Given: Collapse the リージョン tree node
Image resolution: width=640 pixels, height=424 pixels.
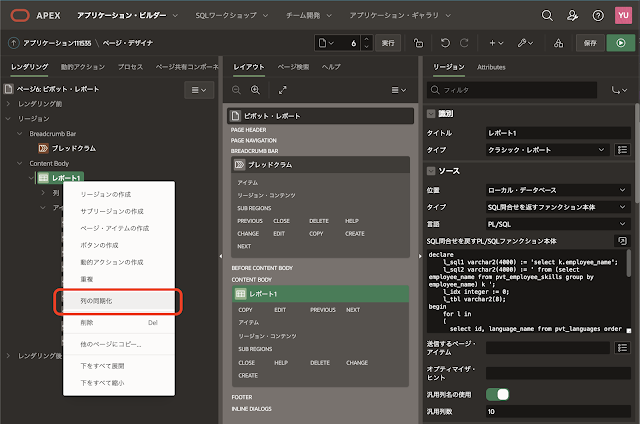Looking at the screenshot, I should coord(8,118).
